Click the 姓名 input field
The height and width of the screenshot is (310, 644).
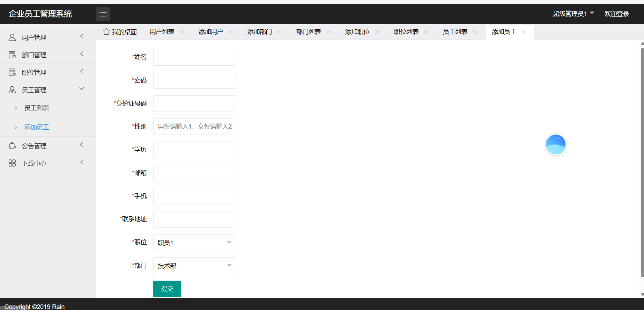(x=194, y=57)
